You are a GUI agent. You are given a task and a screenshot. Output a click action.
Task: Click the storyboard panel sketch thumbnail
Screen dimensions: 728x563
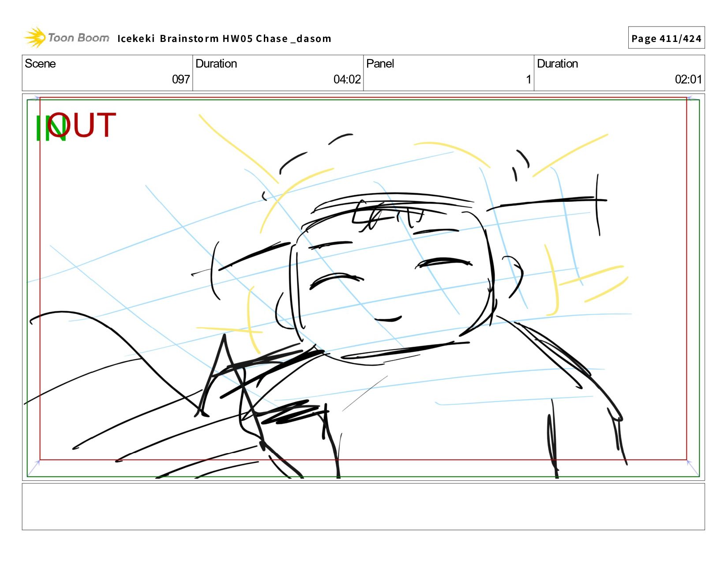point(363,287)
